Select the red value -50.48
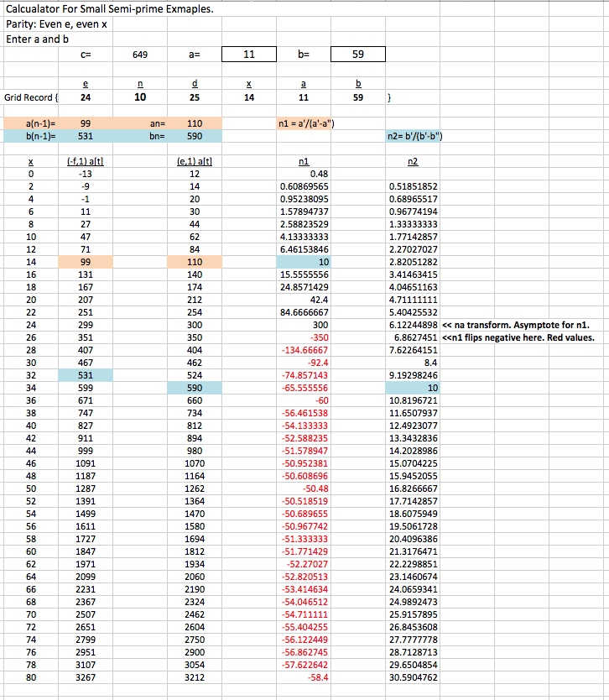Image resolution: width=609 pixels, height=700 pixels. [315, 488]
